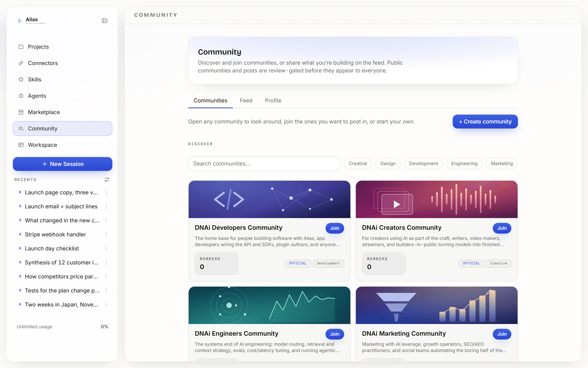Filter communities by Creative chip
Image resolution: width=588 pixels, height=368 pixels.
coord(358,164)
